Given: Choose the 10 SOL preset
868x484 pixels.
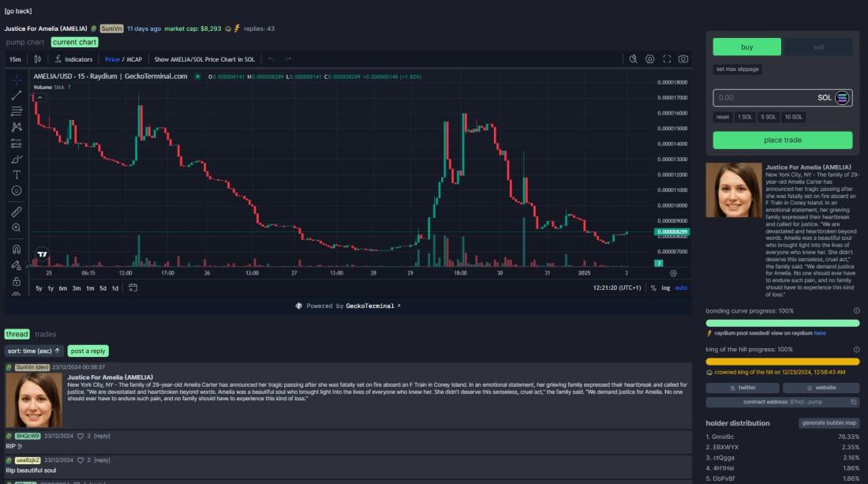Looking at the screenshot, I should coord(793,117).
